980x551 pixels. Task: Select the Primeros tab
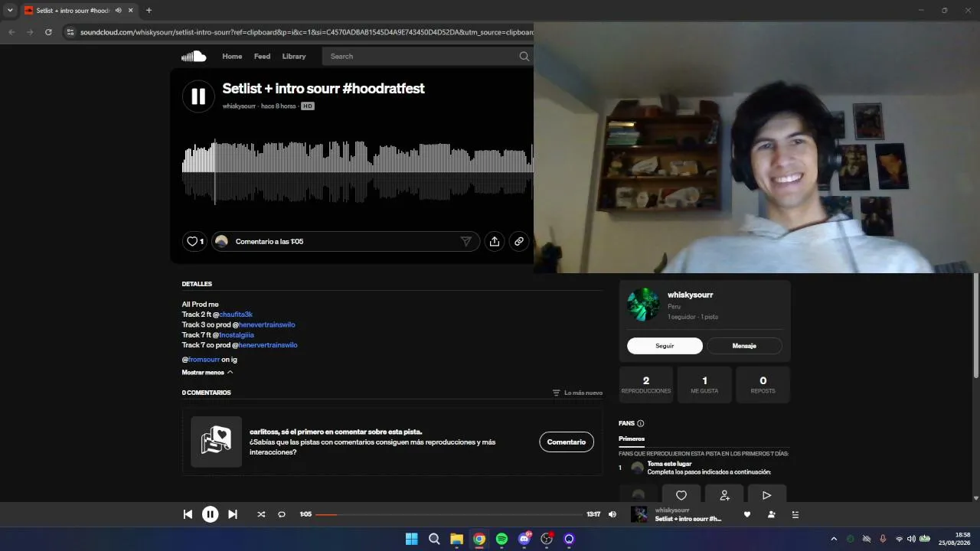(632, 439)
